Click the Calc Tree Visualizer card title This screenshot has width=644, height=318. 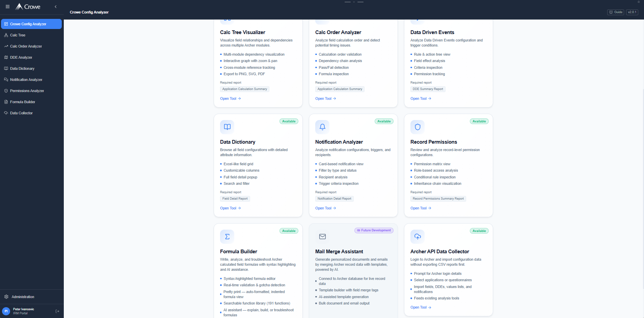pos(243,32)
